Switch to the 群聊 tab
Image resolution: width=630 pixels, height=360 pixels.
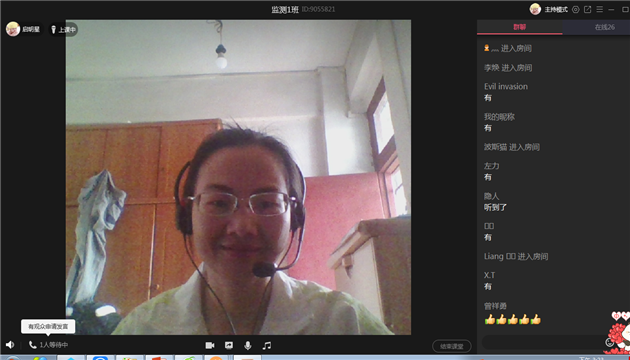point(520,27)
